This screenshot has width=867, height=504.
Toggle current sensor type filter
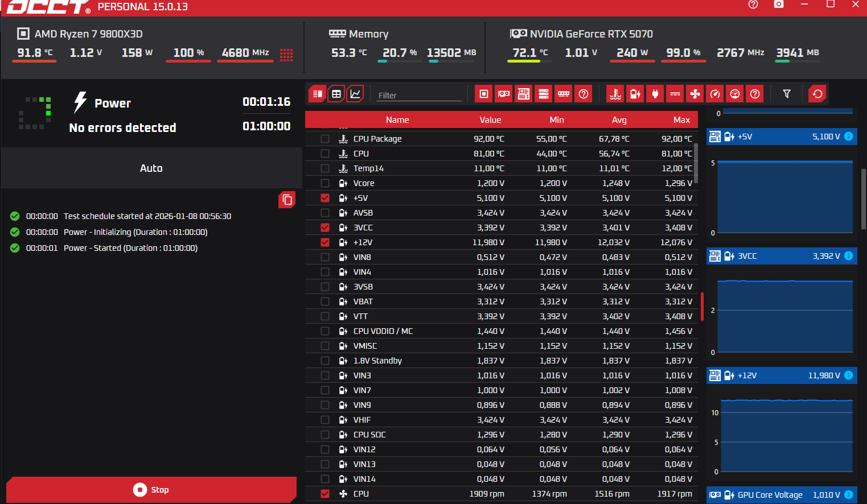(x=675, y=94)
